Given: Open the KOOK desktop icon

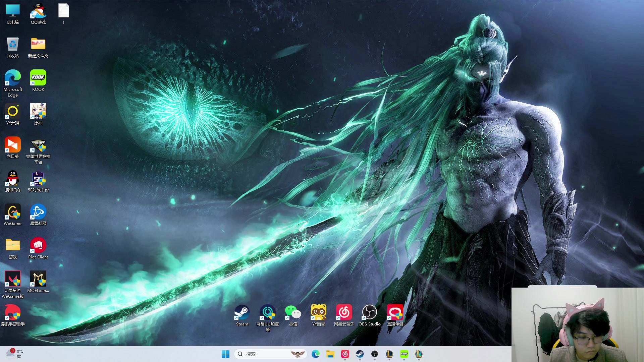Looking at the screenshot, I should coord(38,78).
